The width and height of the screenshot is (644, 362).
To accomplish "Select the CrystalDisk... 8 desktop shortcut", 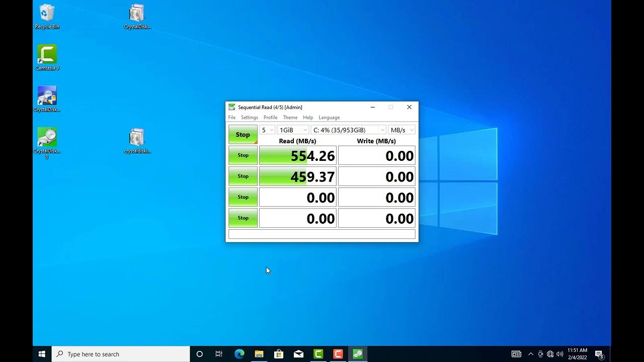I will click(47, 143).
